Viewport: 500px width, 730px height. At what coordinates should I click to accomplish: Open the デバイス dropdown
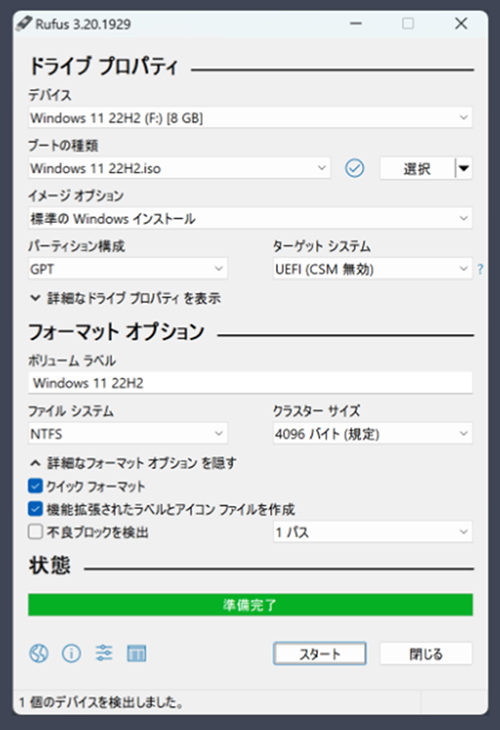250,118
